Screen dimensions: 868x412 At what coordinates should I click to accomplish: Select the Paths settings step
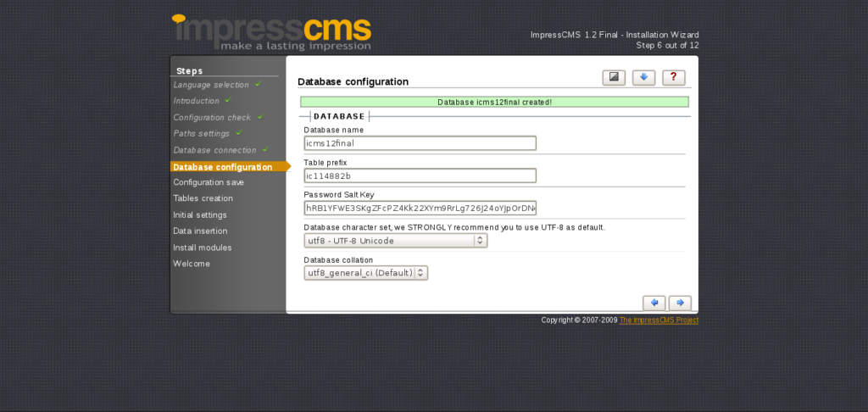pyautogui.click(x=201, y=133)
